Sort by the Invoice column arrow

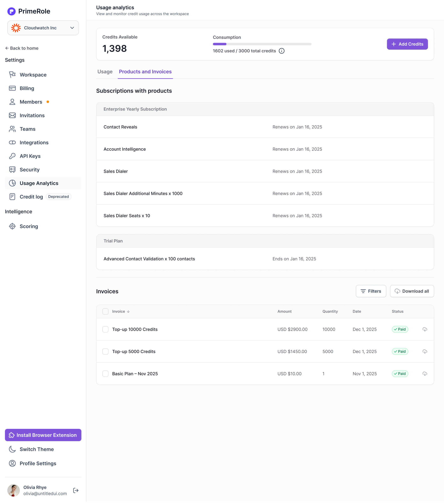[x=128, y=312]
